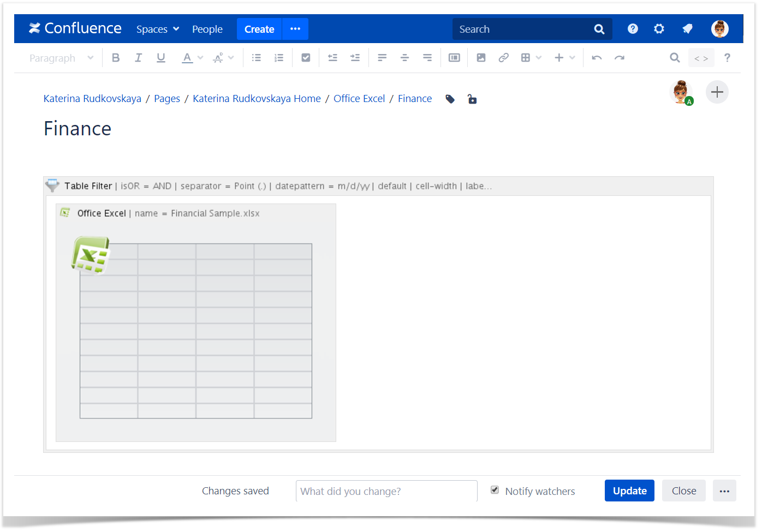Click the insert link icon
The image size is (762, 532).
(503, 58)
